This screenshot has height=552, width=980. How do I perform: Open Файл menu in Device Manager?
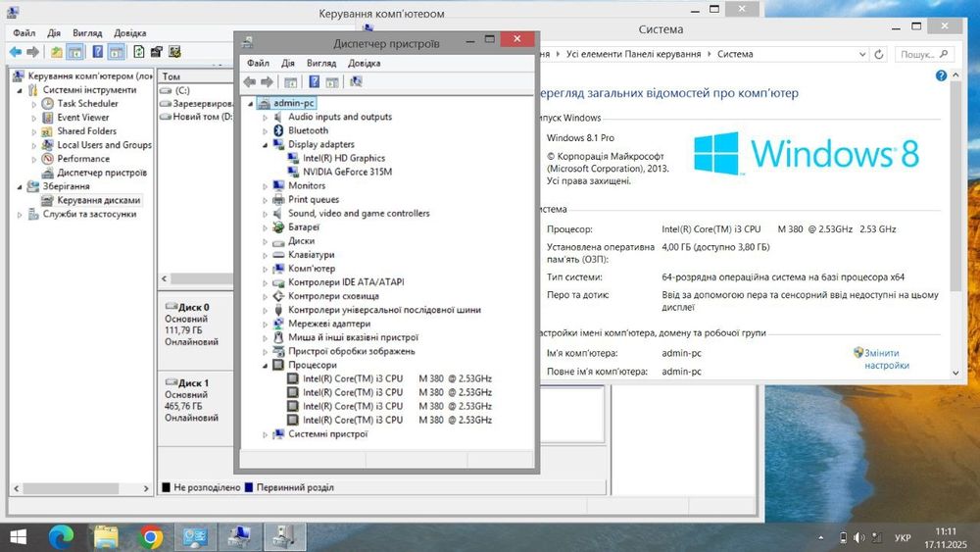click(258, 63)
